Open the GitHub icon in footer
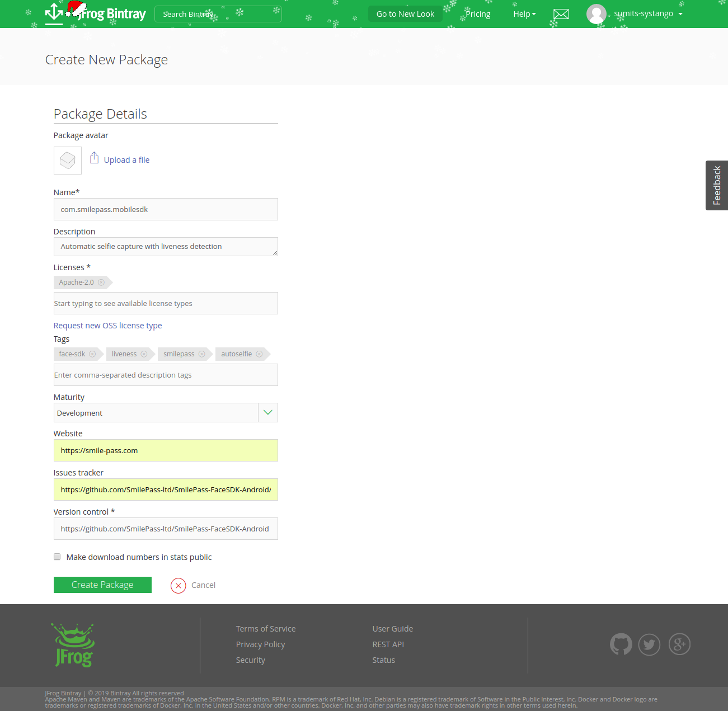 tap(621, 644)
